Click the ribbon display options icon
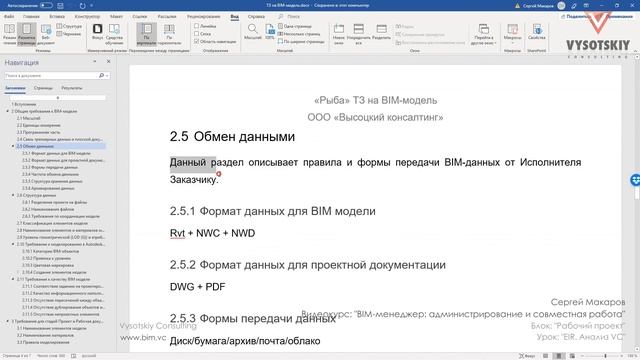 [587, 6]
